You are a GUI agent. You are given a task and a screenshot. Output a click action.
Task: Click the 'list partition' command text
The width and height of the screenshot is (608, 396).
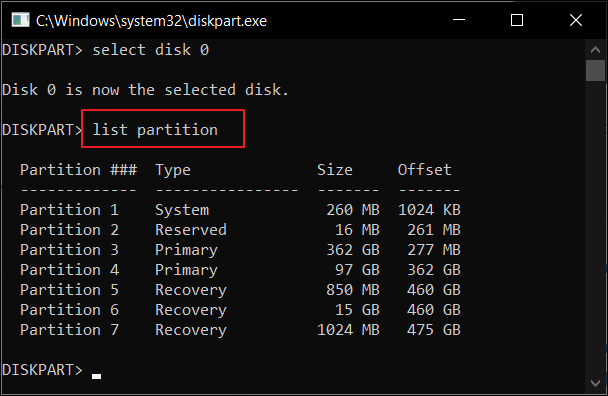pyautogui.click(x=155, y=130)
